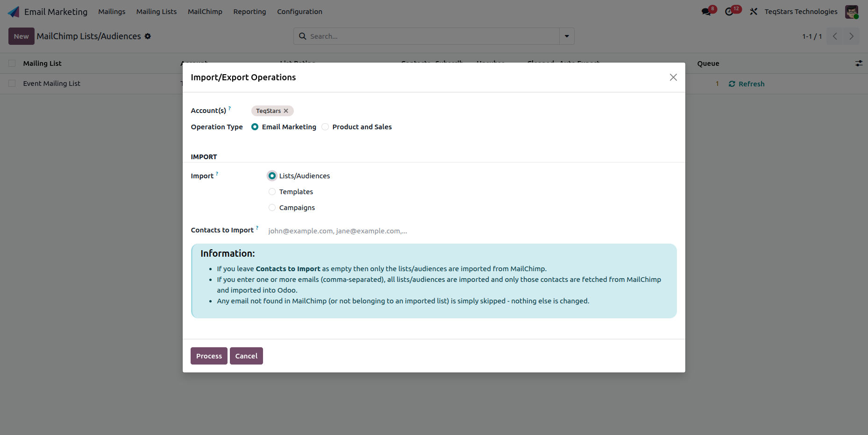Open the gear icon beside MailChimp Lists/Audiences
Screen dimensions: 868x435
click(148, 36)
